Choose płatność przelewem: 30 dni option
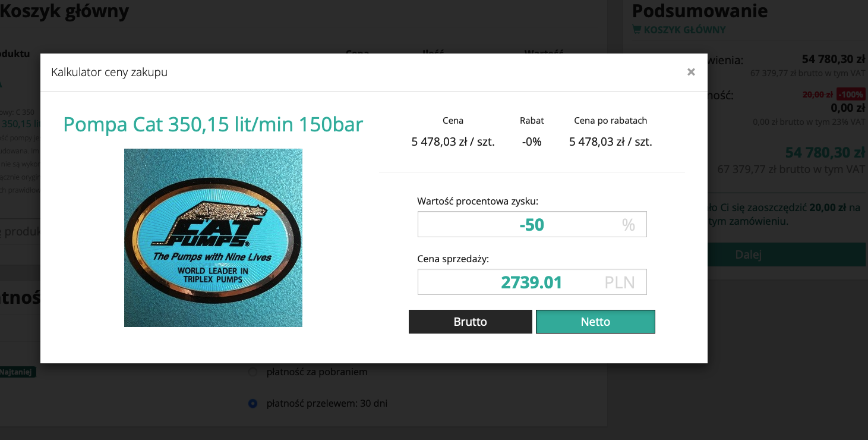868x440 pixels. 252,403
